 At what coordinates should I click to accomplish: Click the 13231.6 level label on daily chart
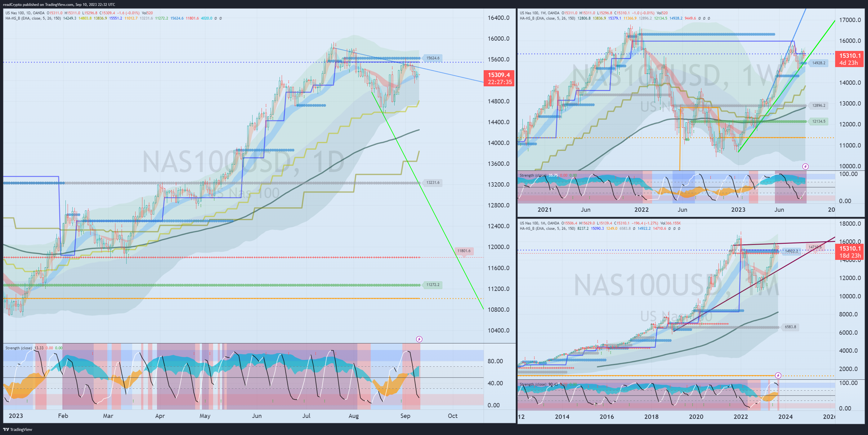click(432, 183)
